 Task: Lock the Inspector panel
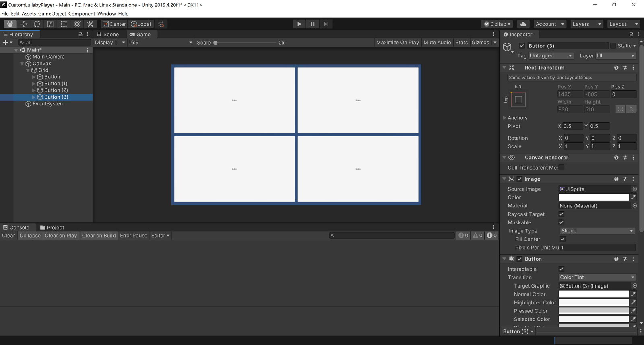(631, 34)
